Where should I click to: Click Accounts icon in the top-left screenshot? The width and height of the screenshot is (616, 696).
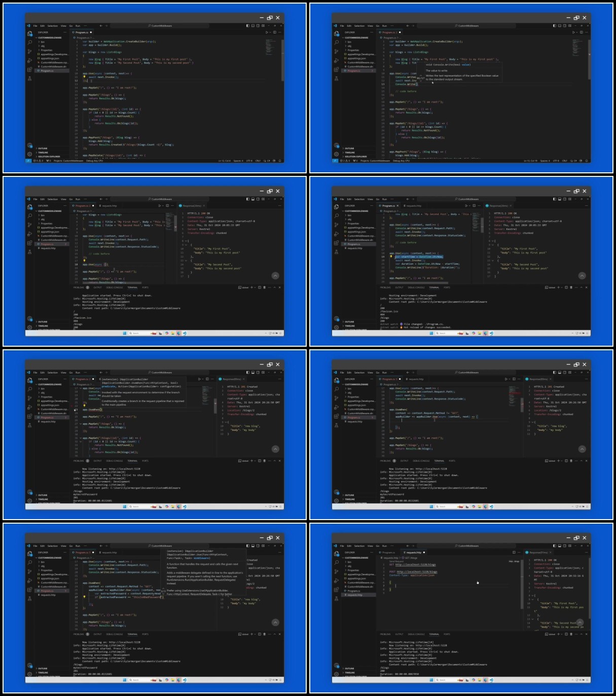[x=29, y=145]
